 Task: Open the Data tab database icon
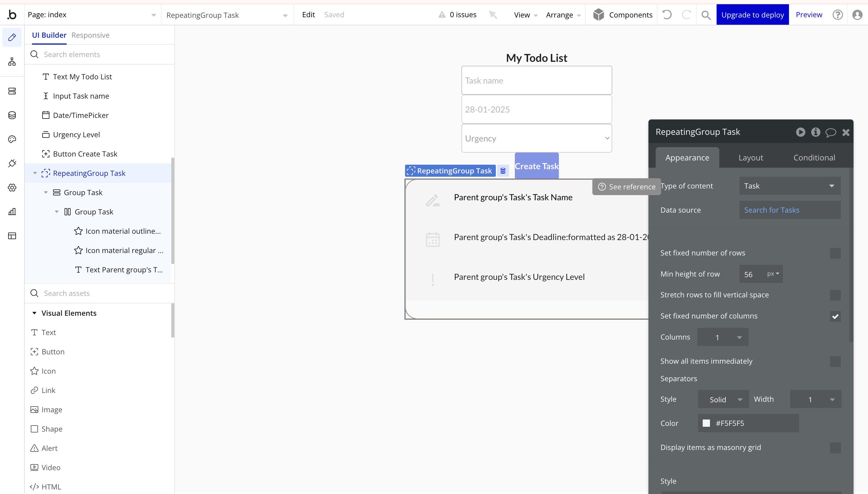click(12, 115)
